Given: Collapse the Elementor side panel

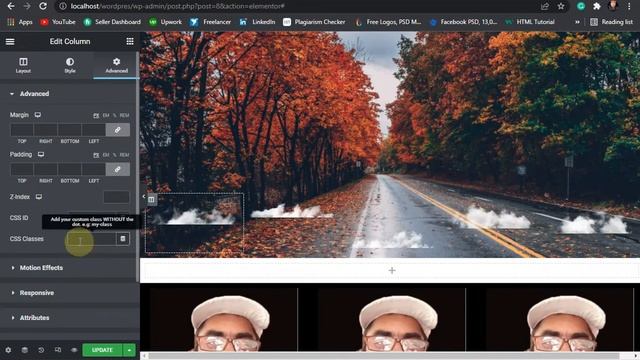Looking at the screenshot, I should tap(144, 197).
